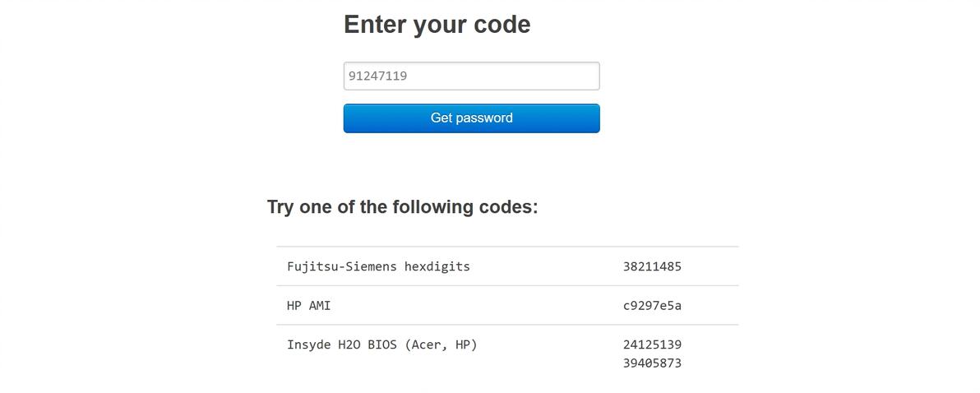Click the word 'hexdigits' in first row

pyautogui.click(x=437, y=266)
